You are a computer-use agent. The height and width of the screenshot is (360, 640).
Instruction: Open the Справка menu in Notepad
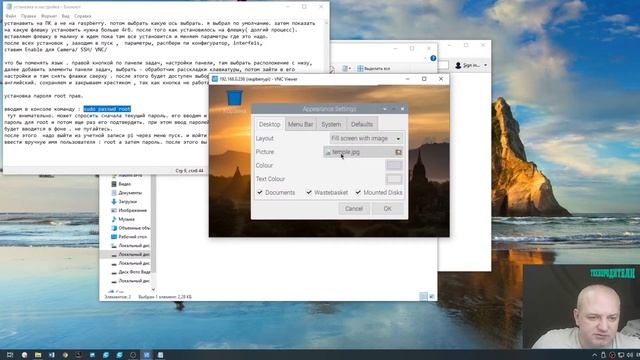[82, 16]
